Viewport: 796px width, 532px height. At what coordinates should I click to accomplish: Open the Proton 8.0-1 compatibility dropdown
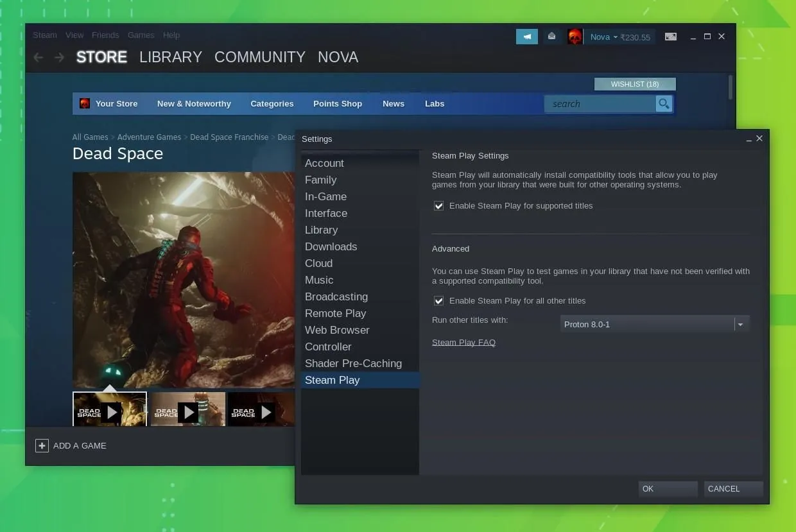pyautogui.click(x=740, y=324)
